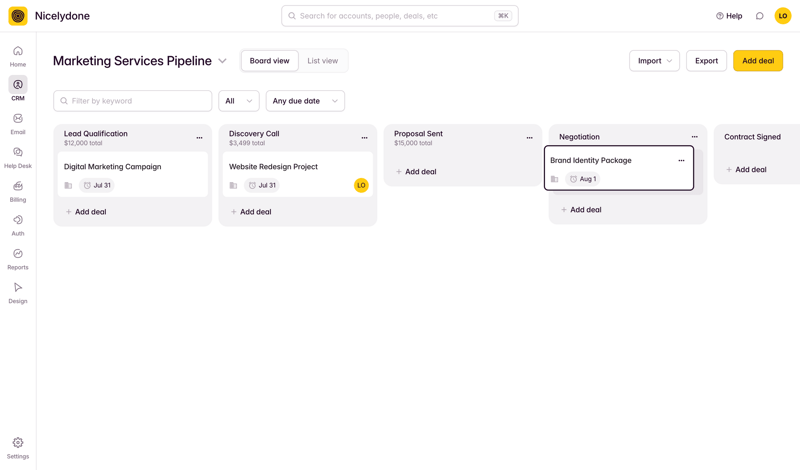Image resolution: width=800 pixels, height=470 pixels.
Task: Click company icon on Digital Marketing Campaign card
Action: [x=68, y=185]
